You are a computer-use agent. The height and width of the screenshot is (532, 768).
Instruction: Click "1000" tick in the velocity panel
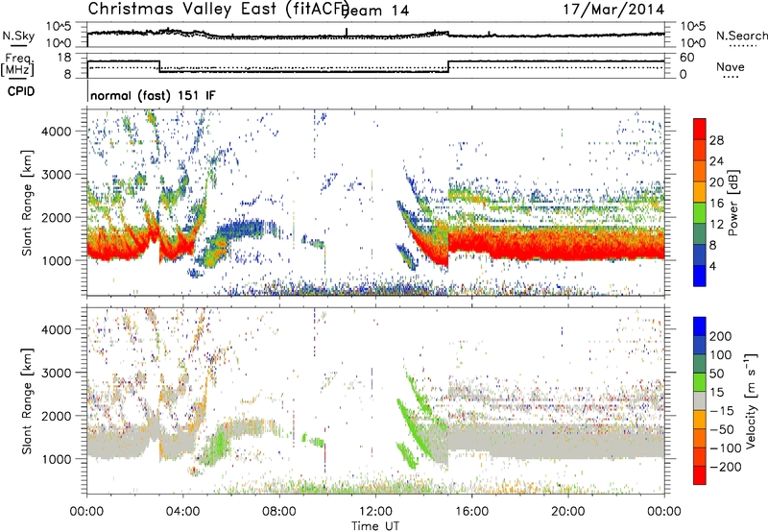coord(57,459)
